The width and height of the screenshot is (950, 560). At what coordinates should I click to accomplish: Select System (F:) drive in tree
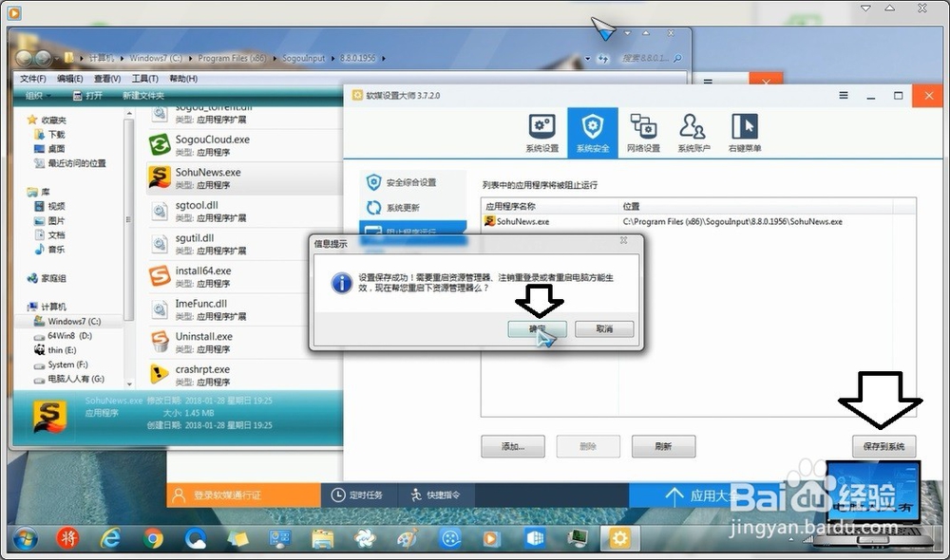(61, 365)
